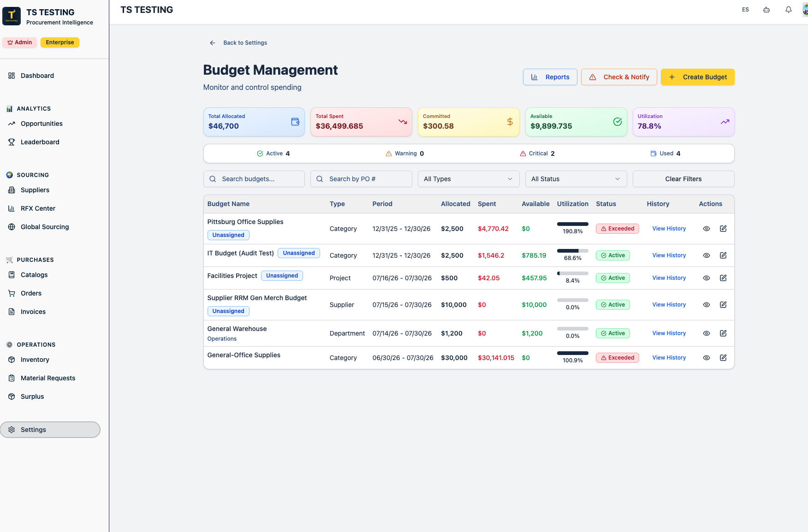Click the Leaderboard trophy icon
808x532 pixels.
[x=12, y=142]
